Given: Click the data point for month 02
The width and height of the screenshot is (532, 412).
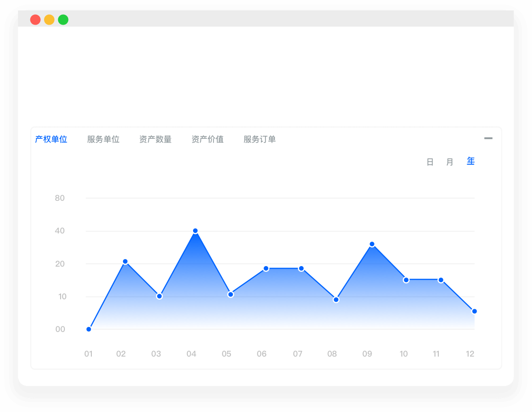Looking at the screenshot, I should (125, 262).
